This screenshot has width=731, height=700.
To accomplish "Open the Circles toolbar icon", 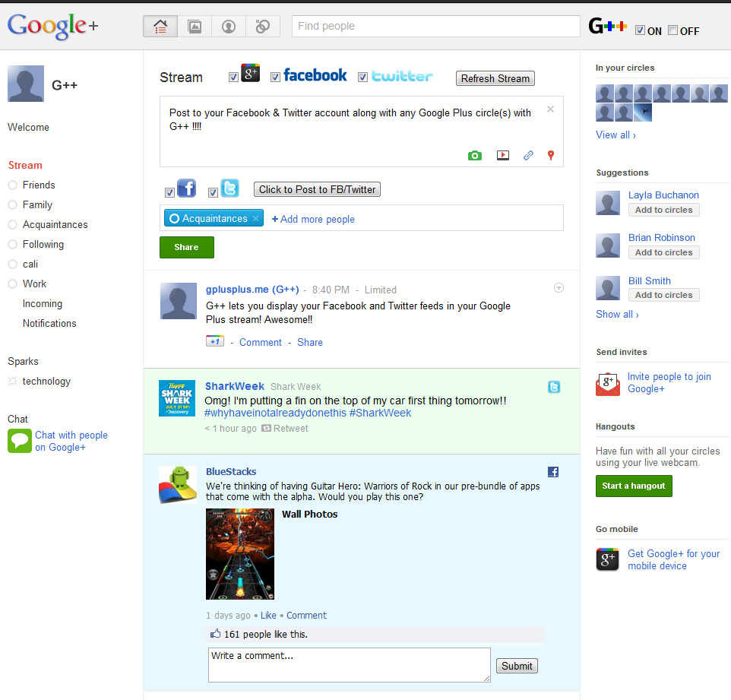I will point(262,26).
